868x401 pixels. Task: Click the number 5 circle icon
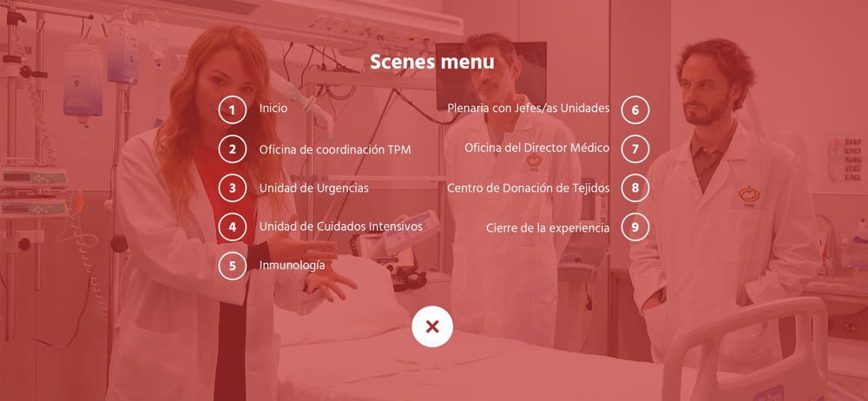click(x=233, y=266)
